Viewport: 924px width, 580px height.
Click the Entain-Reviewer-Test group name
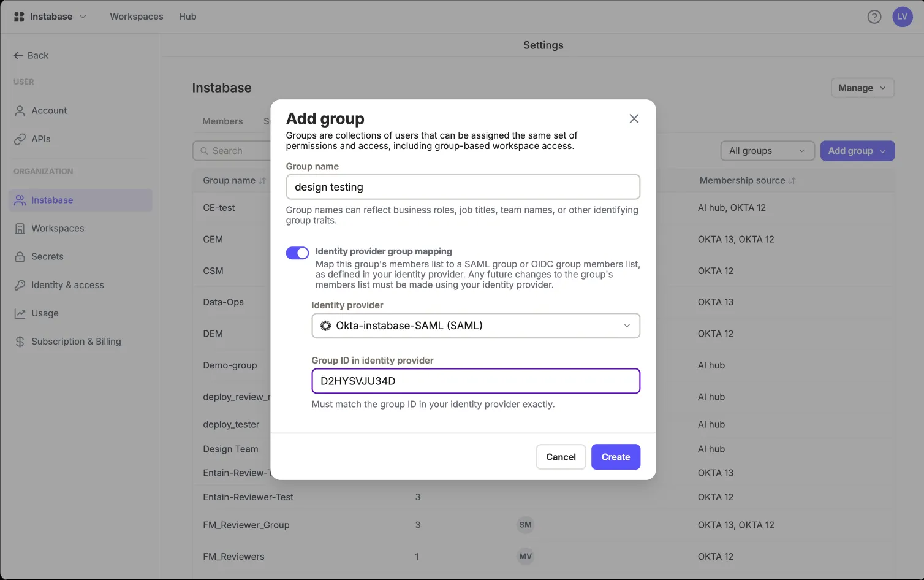click(x=248, y=497)
